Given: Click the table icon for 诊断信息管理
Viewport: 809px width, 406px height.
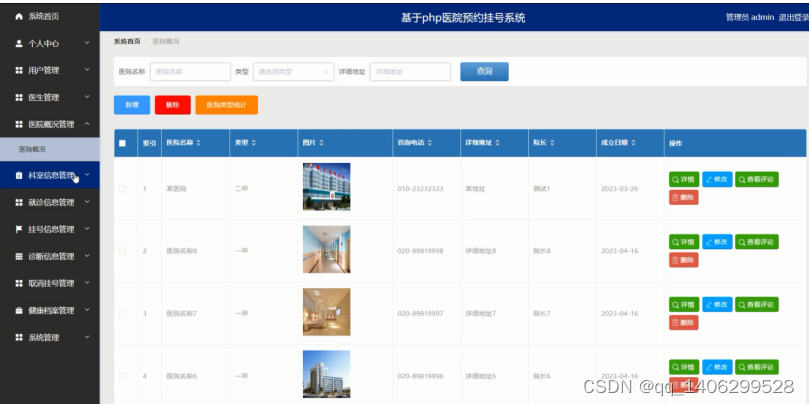Looking at the screenshot, I should 19,256.
